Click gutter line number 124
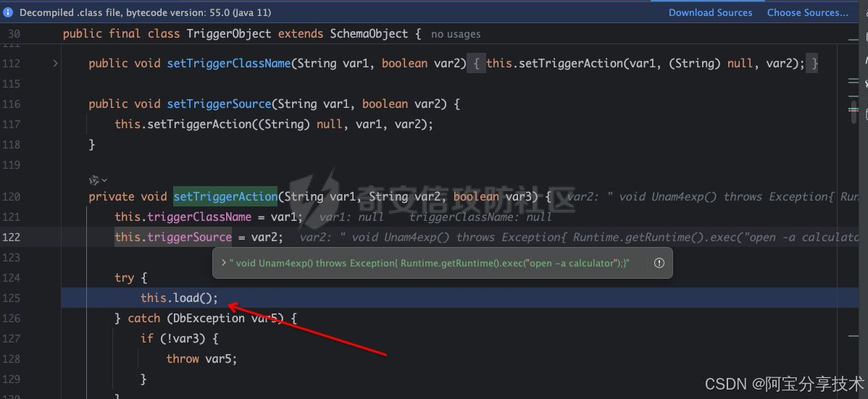The height and width of the screenshot is (399, 868). (x=11, y=278)
